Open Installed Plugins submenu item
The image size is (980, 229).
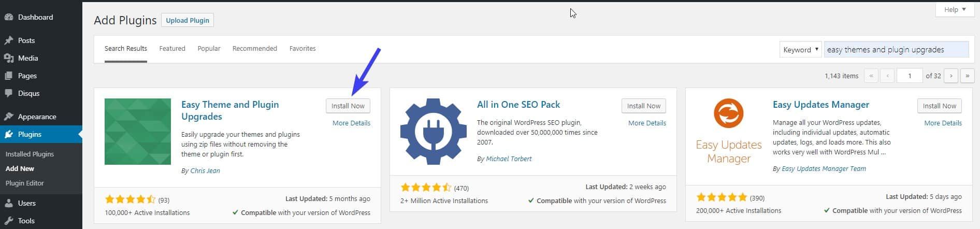click(30, 154)
